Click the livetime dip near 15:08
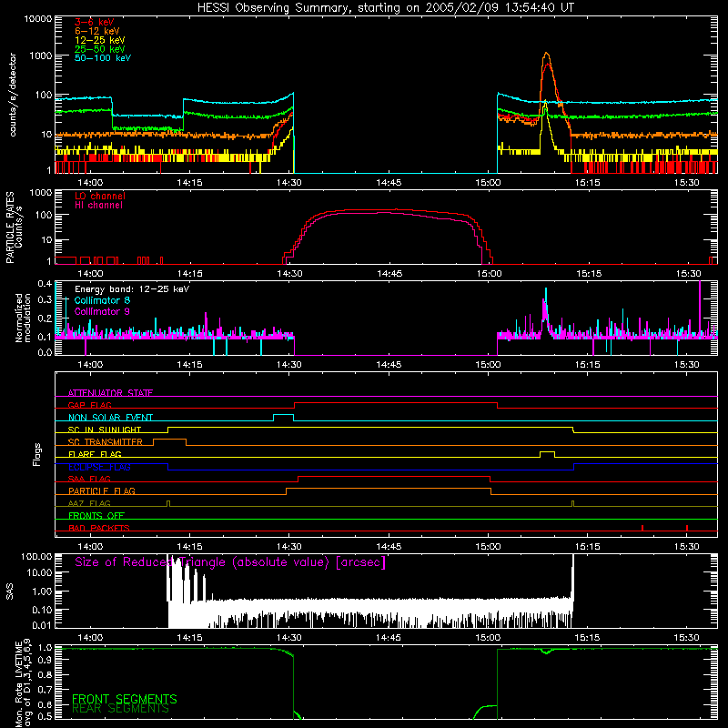This screenshot has width=728, height=728. (547, 652)
